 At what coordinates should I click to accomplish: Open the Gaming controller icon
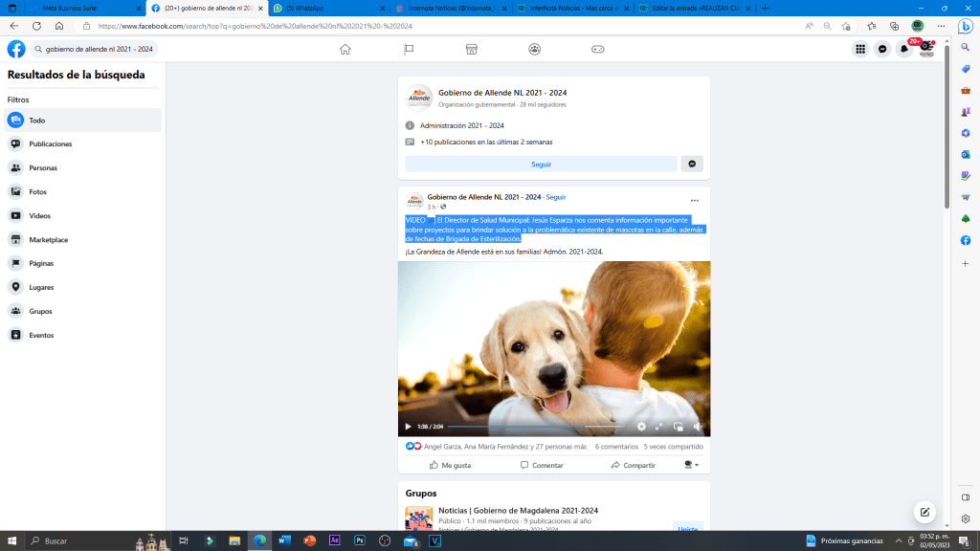point(597,49)
